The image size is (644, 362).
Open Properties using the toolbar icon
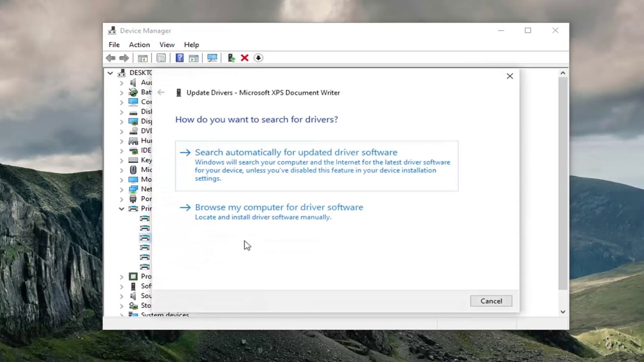pyautogui.click(x=161, y=58)
